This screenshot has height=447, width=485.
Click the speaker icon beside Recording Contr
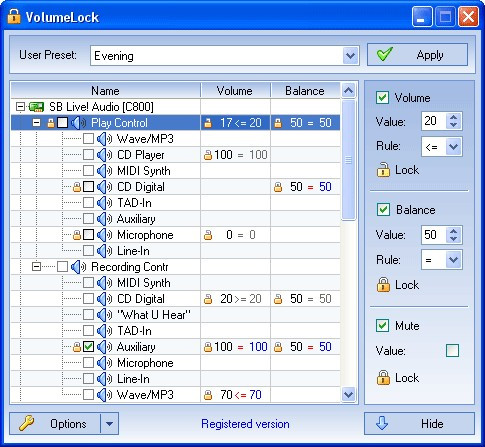[x=78, y=267]
